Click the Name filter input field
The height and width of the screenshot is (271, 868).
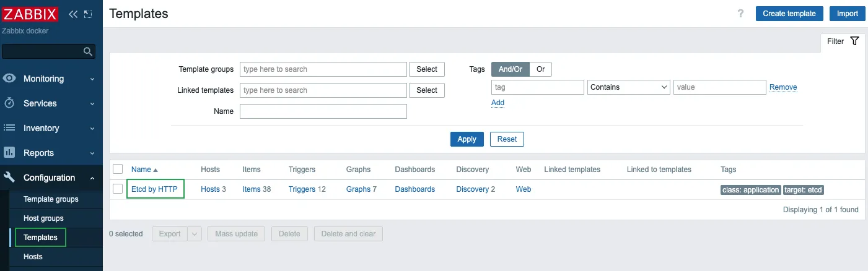click(323, 111)
